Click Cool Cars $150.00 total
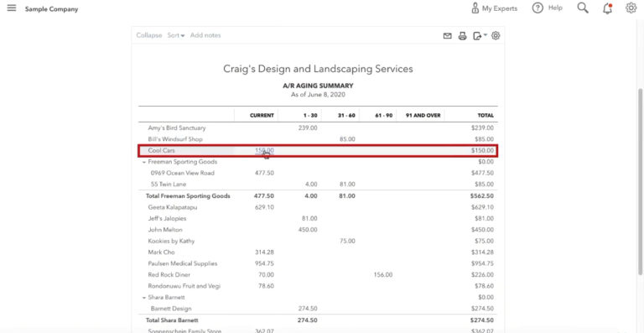The image size is (644, 333). pyautogui.click(x=483, y=151)
